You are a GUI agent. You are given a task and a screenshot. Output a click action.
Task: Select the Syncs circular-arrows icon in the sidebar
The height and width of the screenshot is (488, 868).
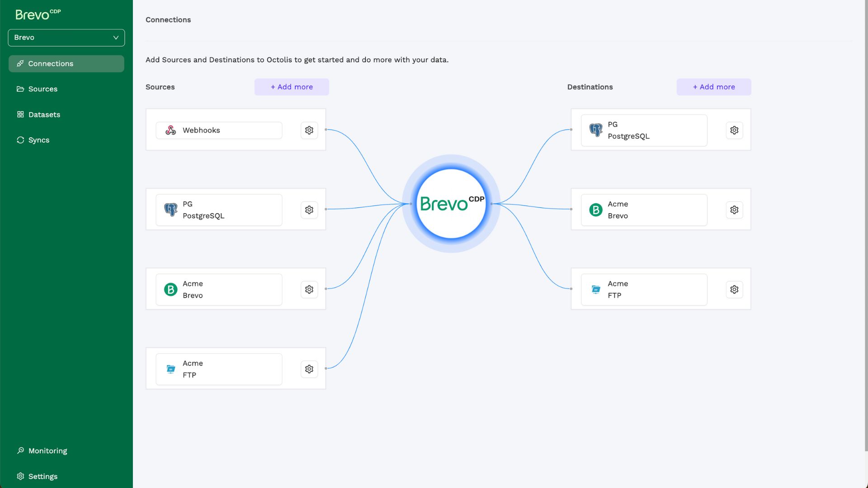coord(20,140)
